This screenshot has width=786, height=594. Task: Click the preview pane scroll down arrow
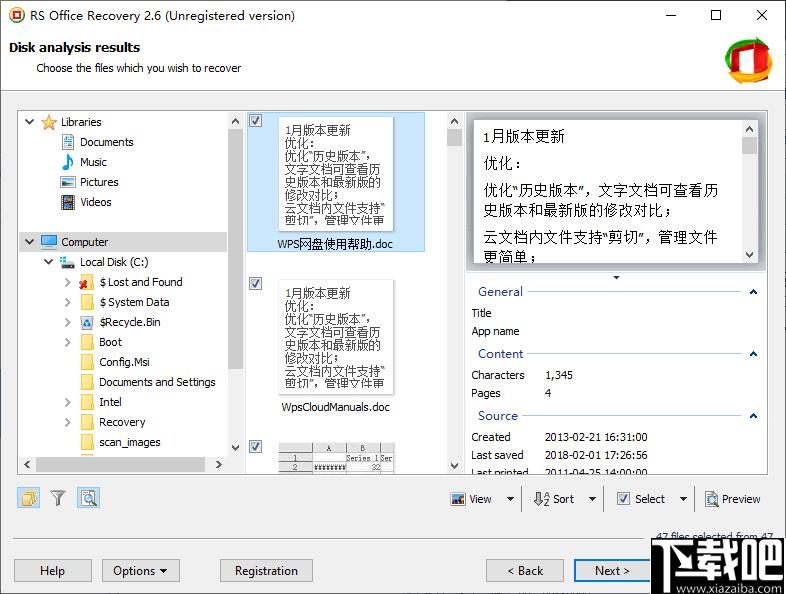[749, 255]
